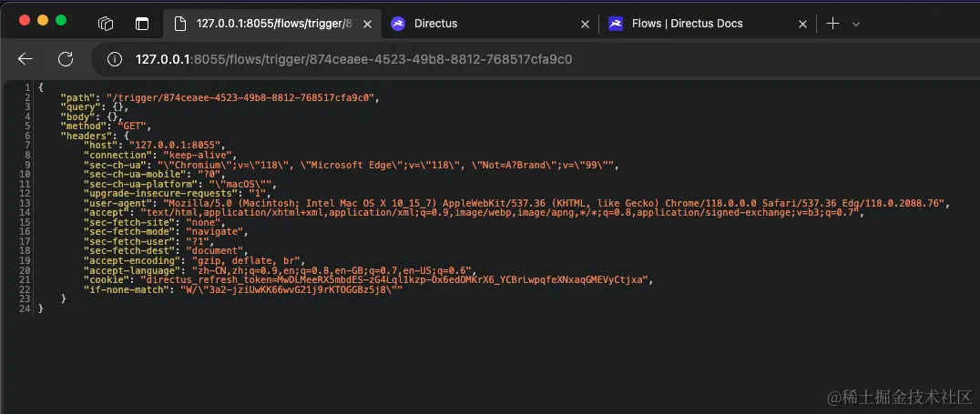980x414 pixels.
Task: Click the "host" header key
Action: [x=101, y=145]
